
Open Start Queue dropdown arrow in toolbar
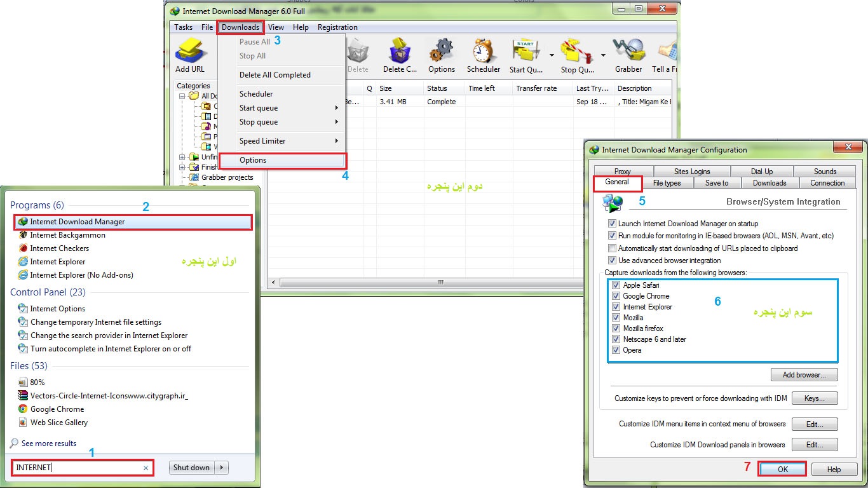tap(552, 55)
